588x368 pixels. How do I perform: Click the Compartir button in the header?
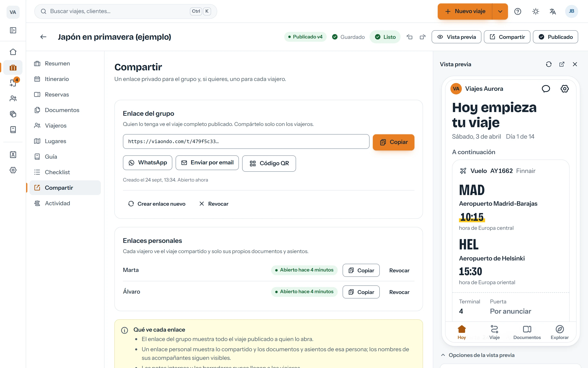(507, 37)
